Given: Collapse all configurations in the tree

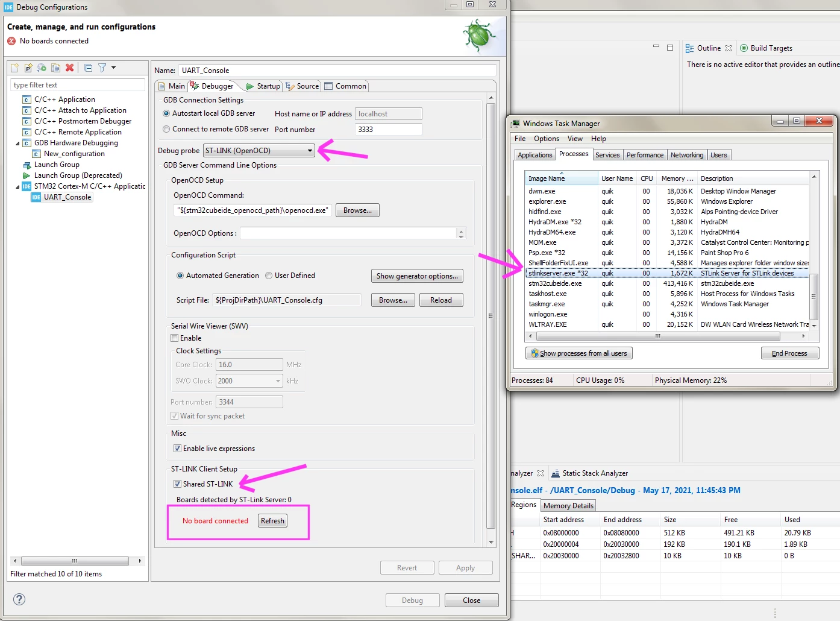Looking at the screenshot, I should point(88,68).
